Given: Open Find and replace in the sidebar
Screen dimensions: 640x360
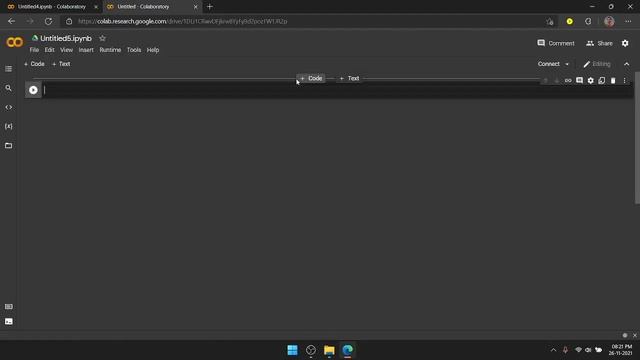Looking at the screenshot, I should (x=9, y=88).
